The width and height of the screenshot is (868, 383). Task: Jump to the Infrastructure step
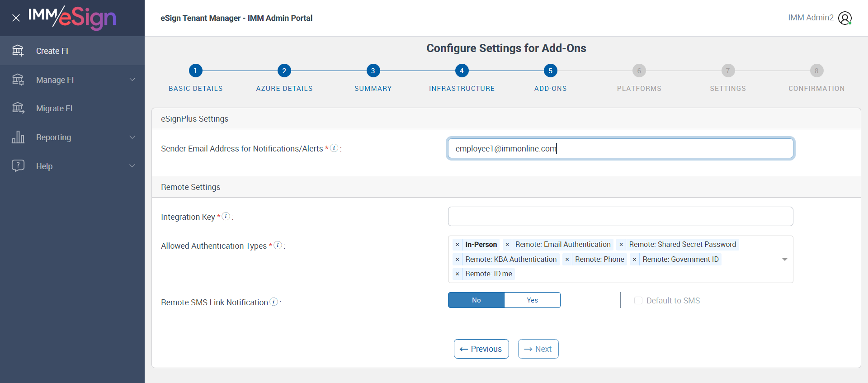pos(462,71)
